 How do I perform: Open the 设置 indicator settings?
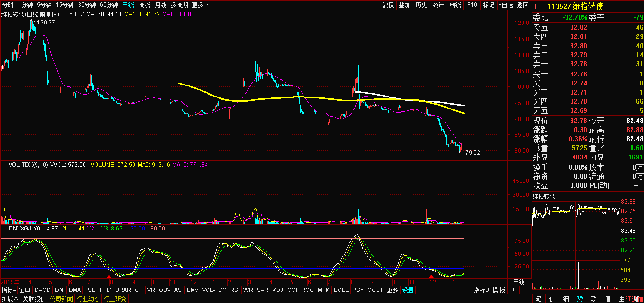tap(408, 290)
